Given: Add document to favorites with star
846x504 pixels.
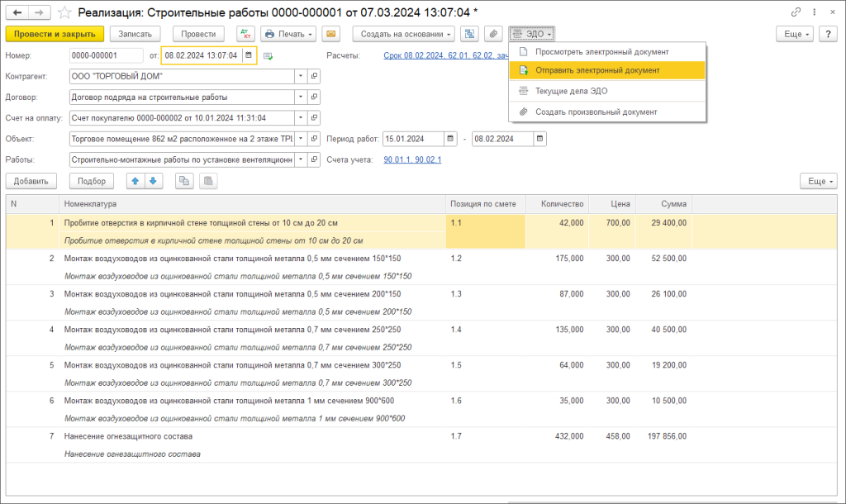Looking at the screenshot, I should pos(64,13).
